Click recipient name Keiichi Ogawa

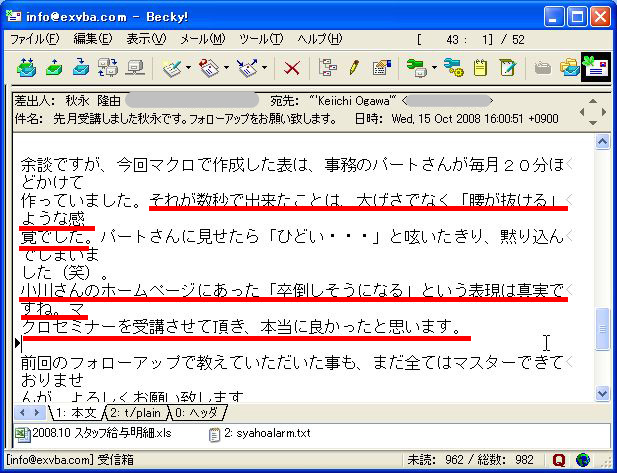pos(353,101)
